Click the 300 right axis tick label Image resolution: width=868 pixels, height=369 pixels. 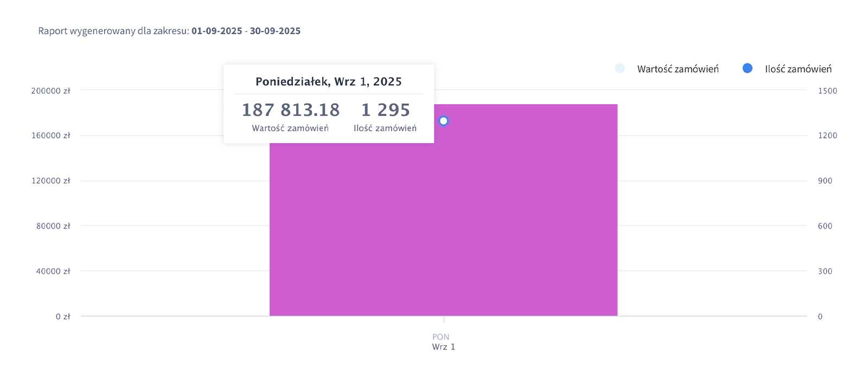click(x=825, y=271)
